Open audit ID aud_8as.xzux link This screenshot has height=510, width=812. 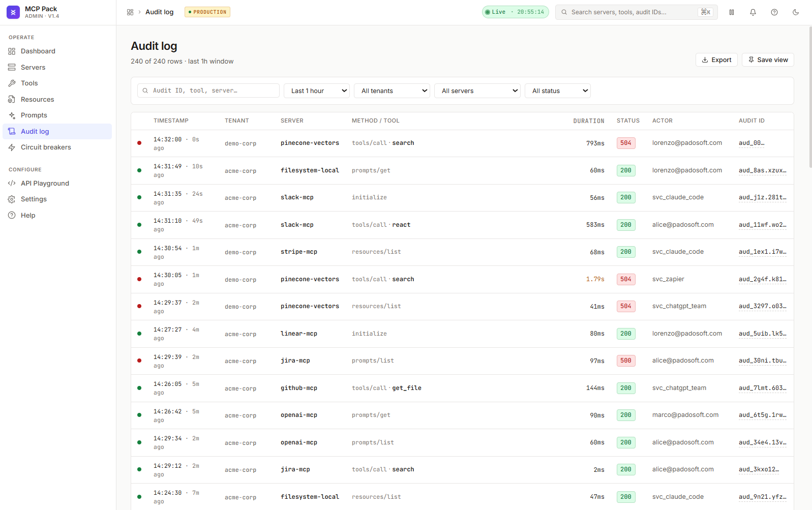coord(762,170)
